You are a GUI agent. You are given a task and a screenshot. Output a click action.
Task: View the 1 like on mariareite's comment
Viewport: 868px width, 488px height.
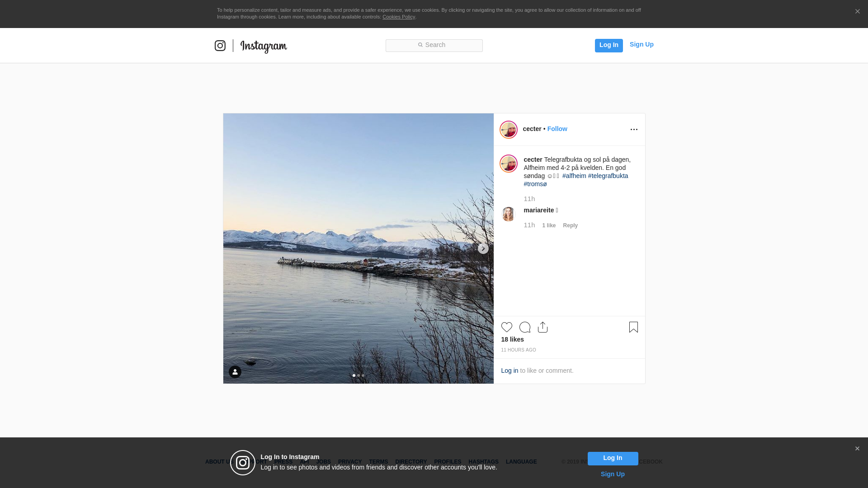[549, 225]
